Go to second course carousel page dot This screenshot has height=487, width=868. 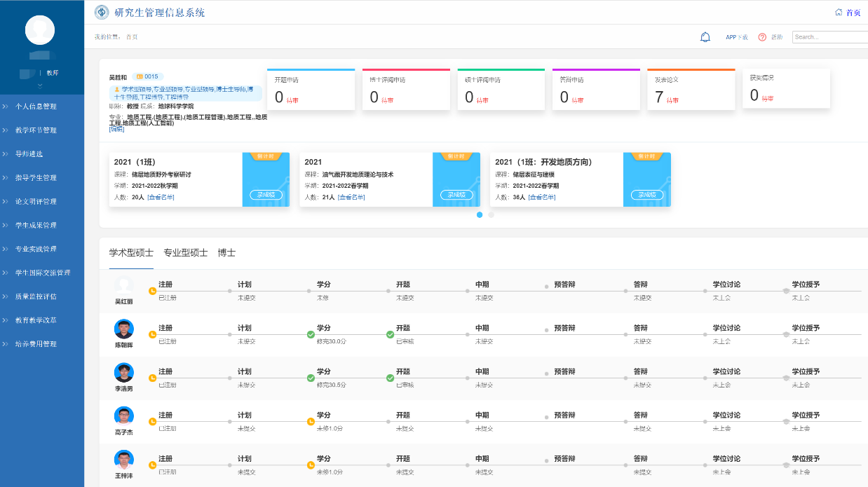coord(491,215)
